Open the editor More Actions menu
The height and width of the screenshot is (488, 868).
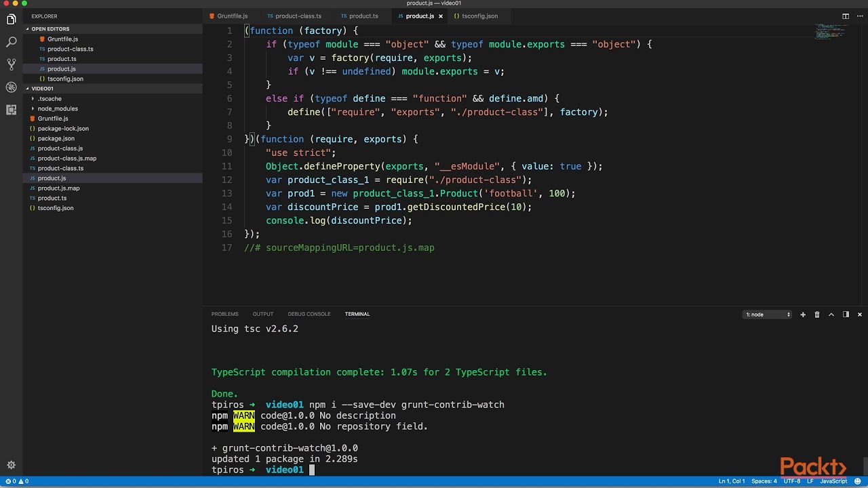(859, 16)
